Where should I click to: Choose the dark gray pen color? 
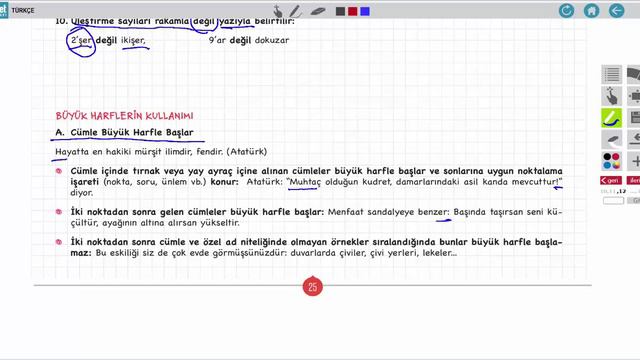(340, 11)
